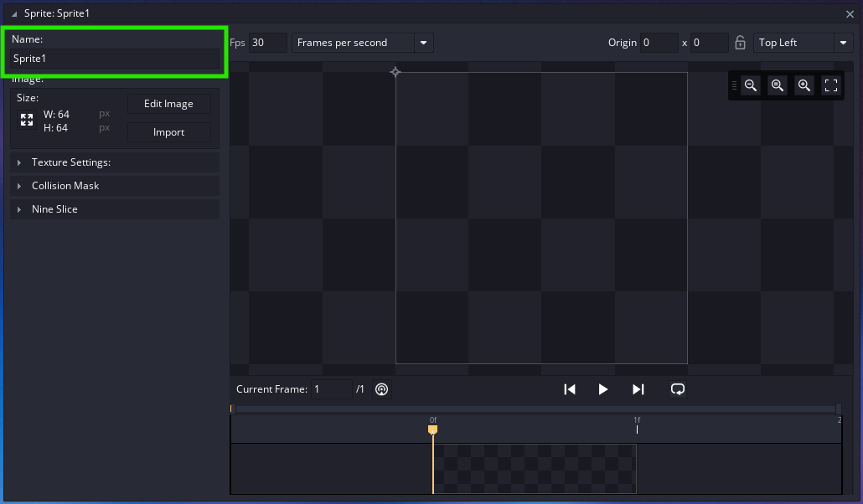Fit the sprite to the window

pyautogui.click(x=830, y=85)
